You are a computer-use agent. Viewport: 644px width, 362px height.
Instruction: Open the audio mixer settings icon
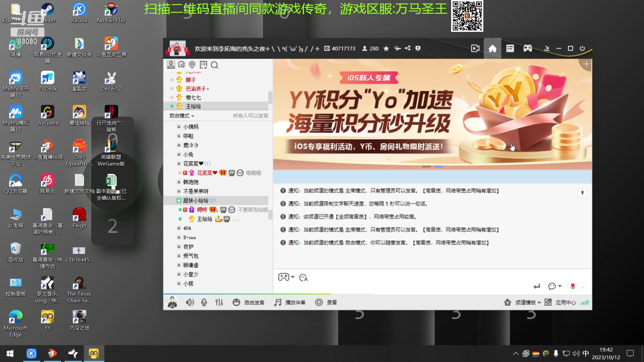point(219,302)
